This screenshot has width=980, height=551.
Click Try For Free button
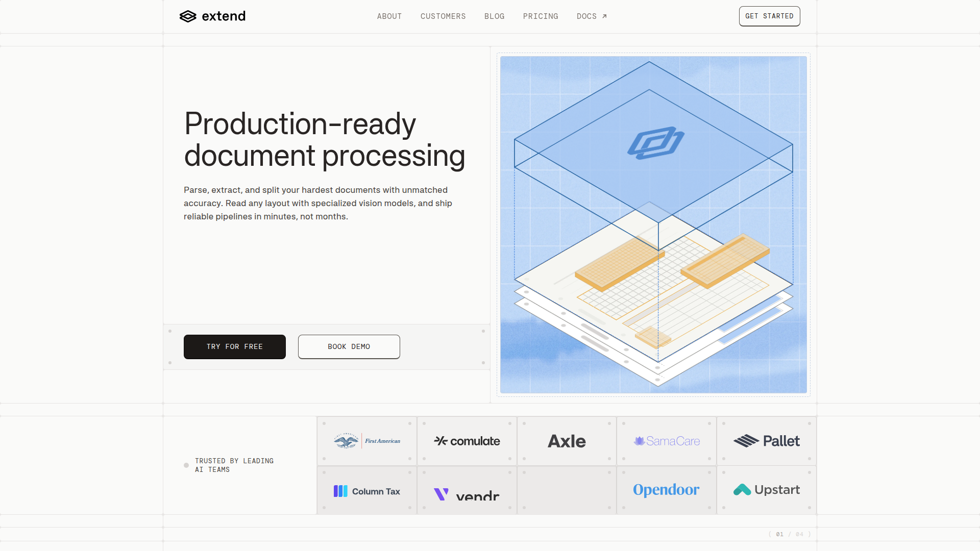point(234,347)
